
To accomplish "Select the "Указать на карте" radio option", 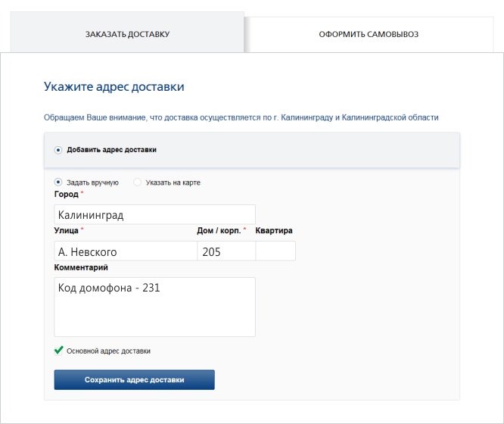I will tap(137, 182).
